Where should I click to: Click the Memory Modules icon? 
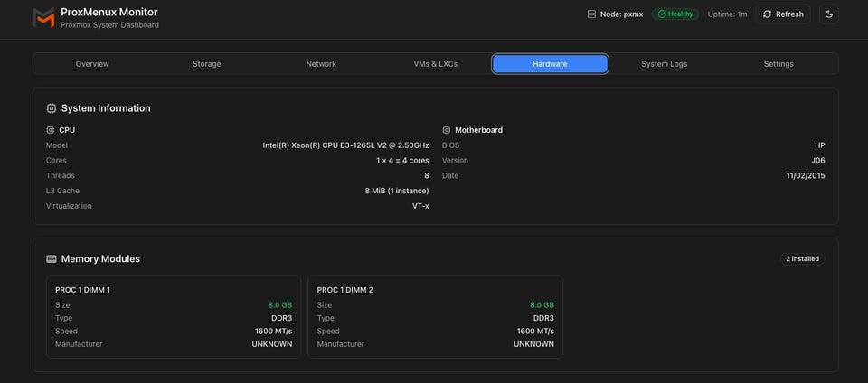(x=52, y=259)
